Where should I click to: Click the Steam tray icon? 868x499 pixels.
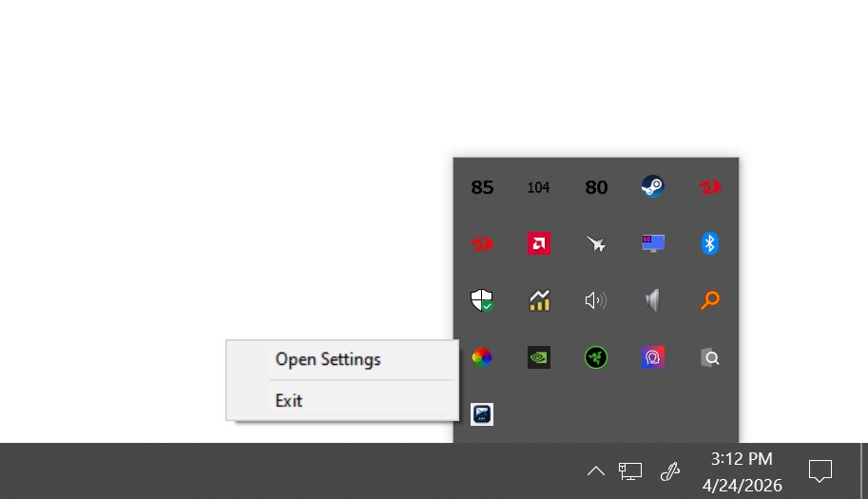pyautogui.click(x=652, y=186)
